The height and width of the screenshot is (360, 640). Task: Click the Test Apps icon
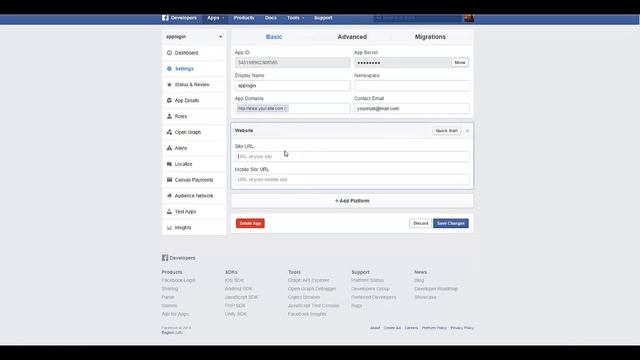169,211
